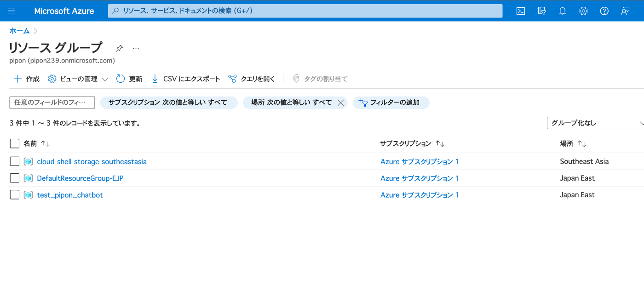Screen dimensions: 644x285
Task: Pin リソース グループ page to dashboard
Action: (x=119, y=48)
